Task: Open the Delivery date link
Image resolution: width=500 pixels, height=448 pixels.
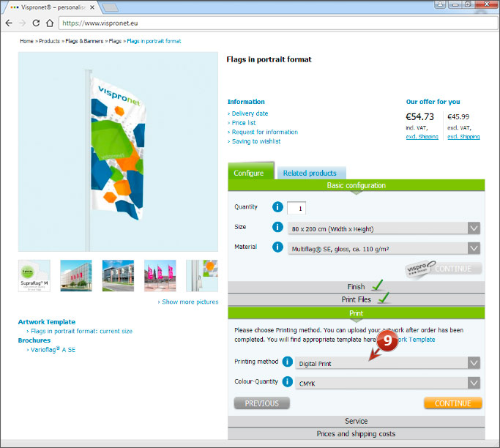Action: 250,113
